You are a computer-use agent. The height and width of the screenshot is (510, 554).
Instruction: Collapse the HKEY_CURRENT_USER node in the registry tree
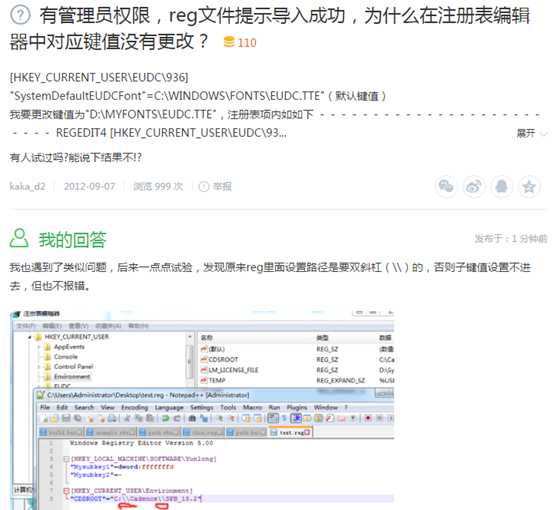[x=30, y=337]
